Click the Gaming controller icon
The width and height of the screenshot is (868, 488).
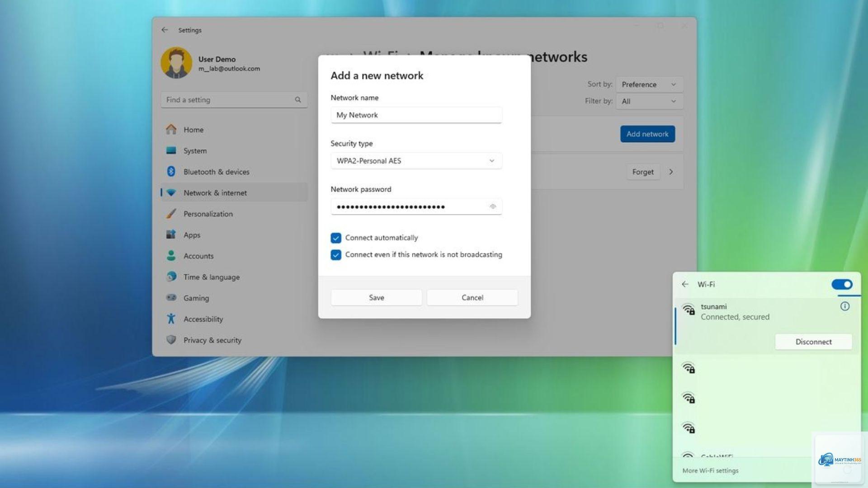[x=171, y=297]
